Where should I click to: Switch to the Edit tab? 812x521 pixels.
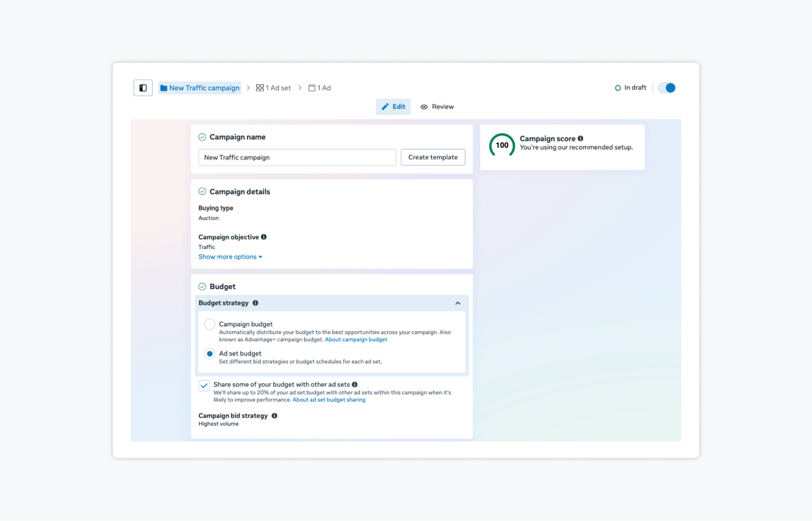(x=393, y=106)
